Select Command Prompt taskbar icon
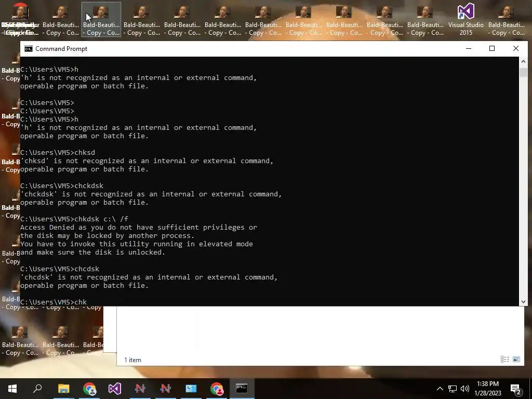This screenshot has width=532, height=399. 242,388
